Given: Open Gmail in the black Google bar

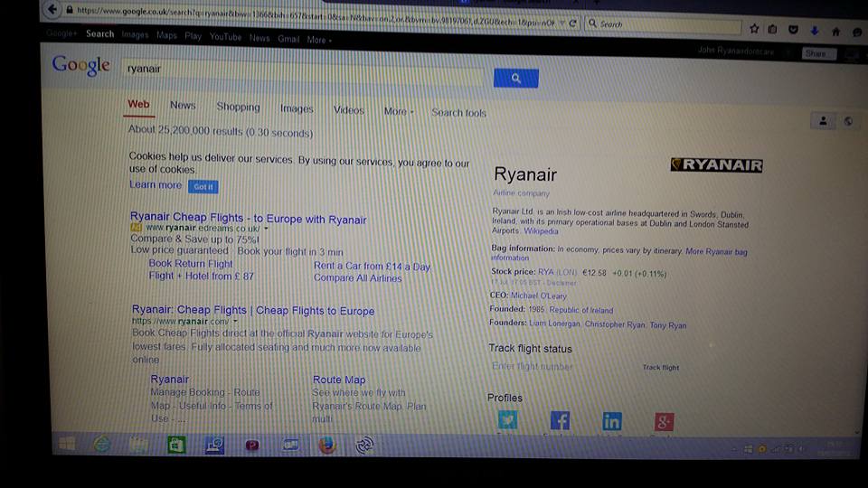Looking at the screenshot, I should click(288, 39).
